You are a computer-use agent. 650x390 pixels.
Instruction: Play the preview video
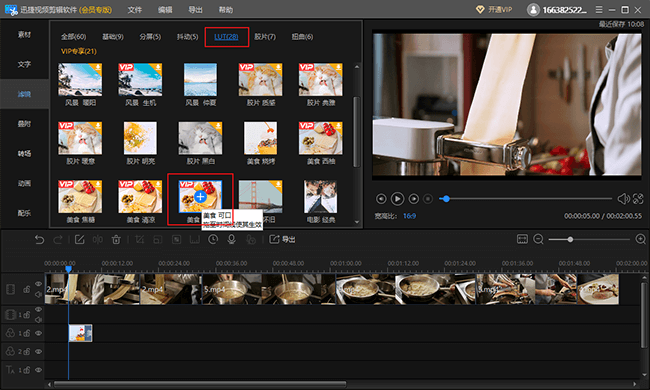[397, 199]
